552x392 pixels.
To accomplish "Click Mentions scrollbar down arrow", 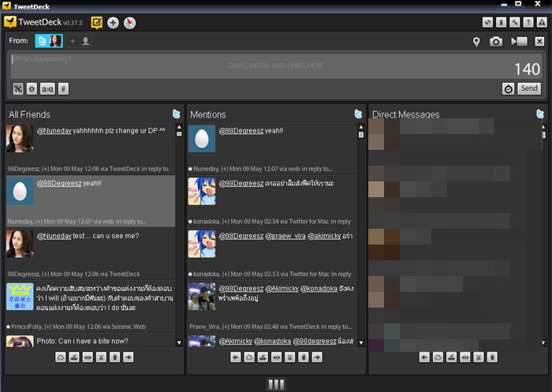I will coord(361,342).
